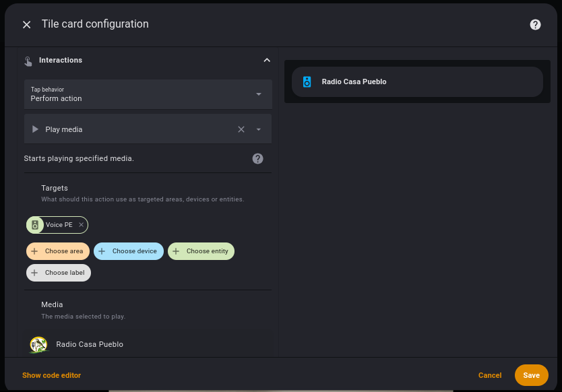Image resolution: width=562 pixels, height=392 pixels.
Task: Click the 'Tile card configuration' title
Action: tap(95, 24)
